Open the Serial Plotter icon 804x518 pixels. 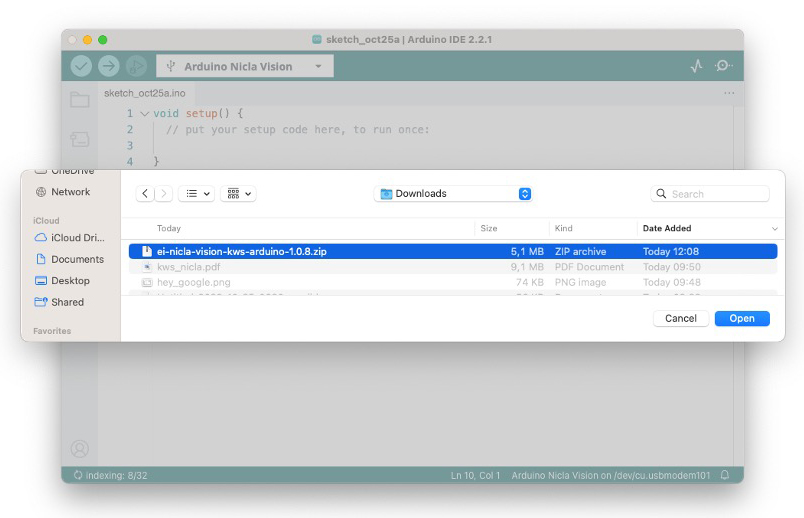coord(696,66)
